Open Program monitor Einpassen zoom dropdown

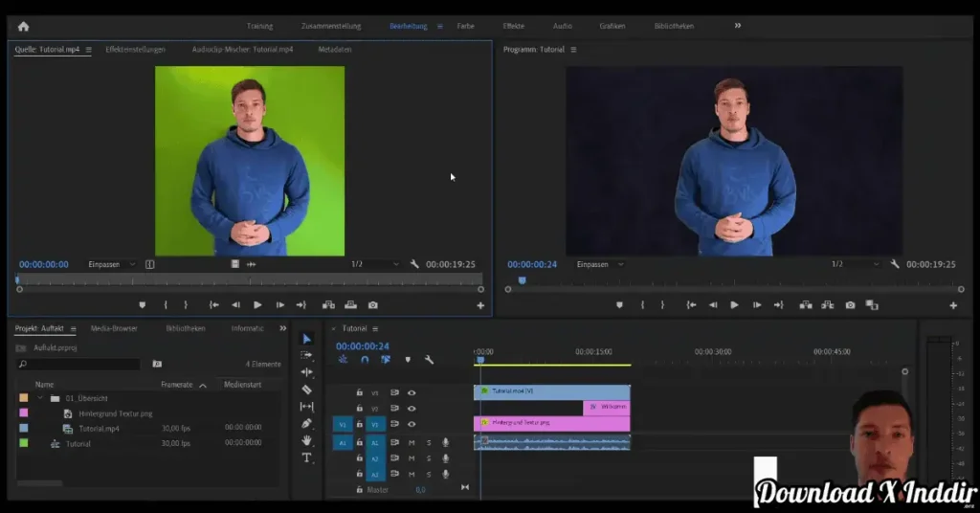coord(599,264)
